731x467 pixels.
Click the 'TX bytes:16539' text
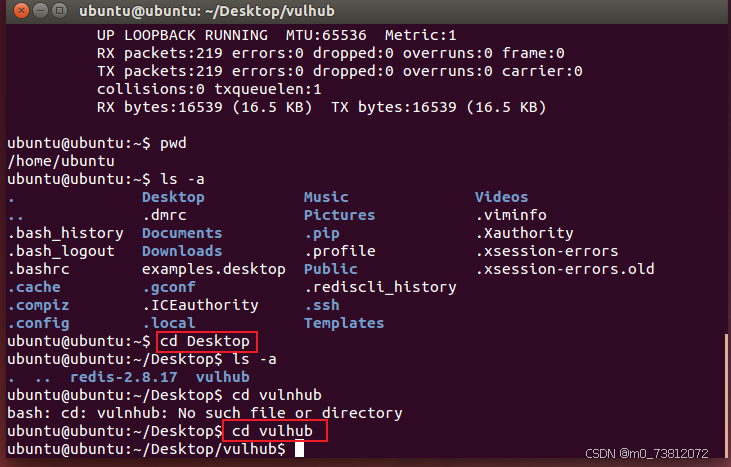[x=393, y=108]
